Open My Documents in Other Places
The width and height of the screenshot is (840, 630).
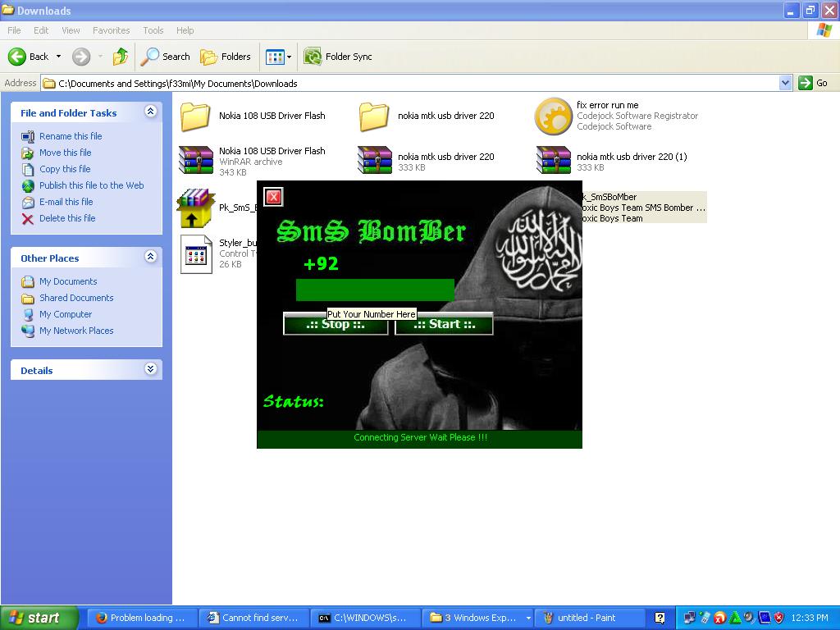point(68,281)
